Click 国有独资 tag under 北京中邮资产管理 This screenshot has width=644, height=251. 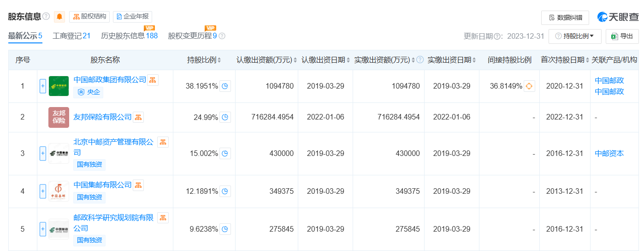click(x=89, y=164)
